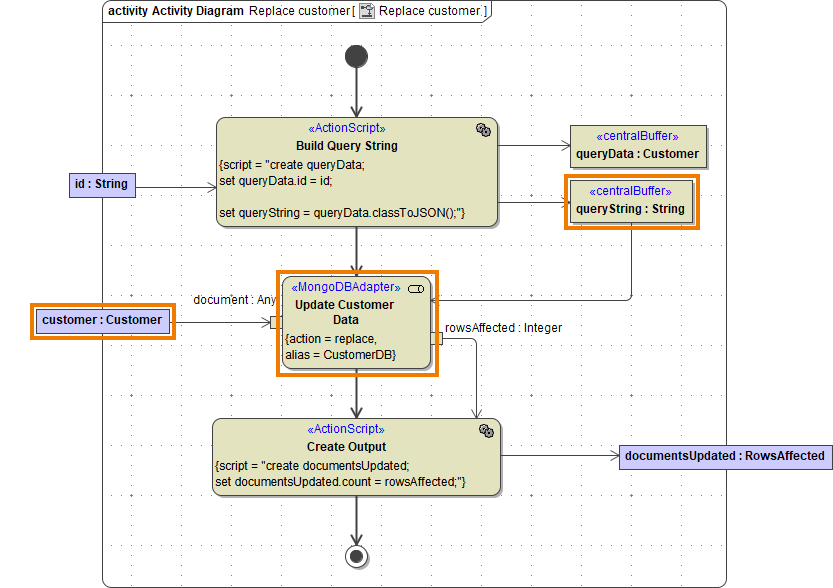Click the top input pin of Update Customer Data

(357, 278)
